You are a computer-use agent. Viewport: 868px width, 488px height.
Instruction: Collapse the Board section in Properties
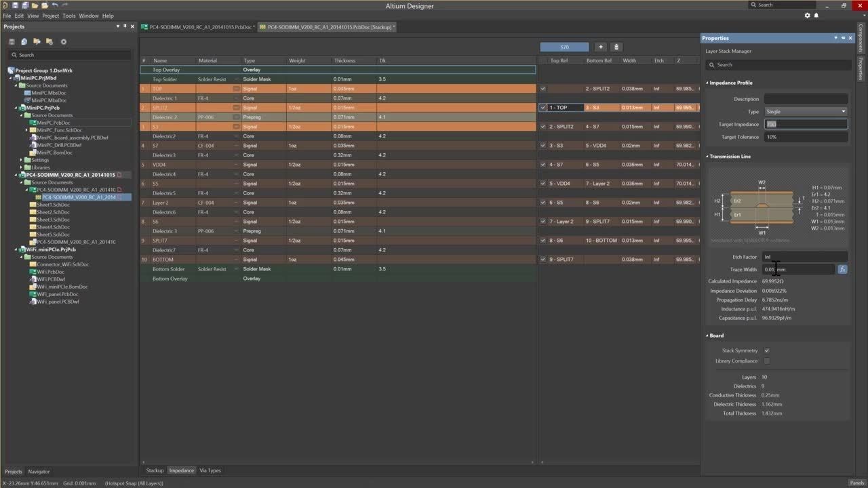coord(707,335)
